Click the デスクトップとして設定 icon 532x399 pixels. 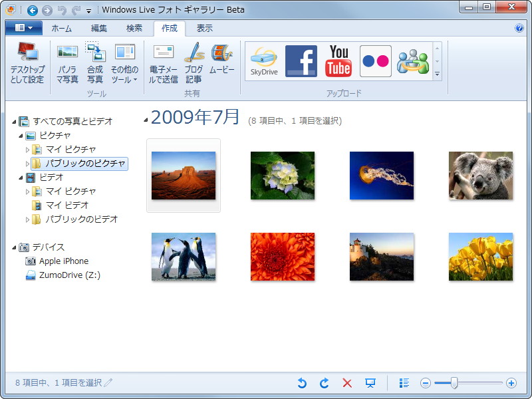[27, 63]
